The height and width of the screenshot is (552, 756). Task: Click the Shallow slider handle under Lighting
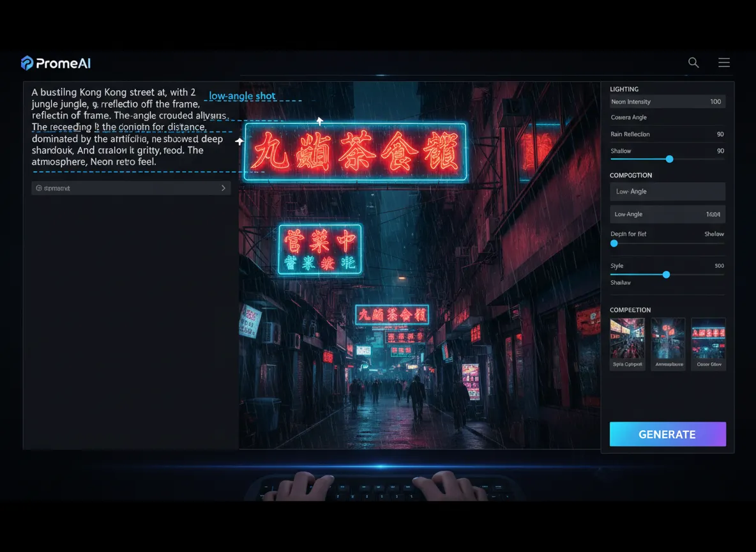point(669,159)
